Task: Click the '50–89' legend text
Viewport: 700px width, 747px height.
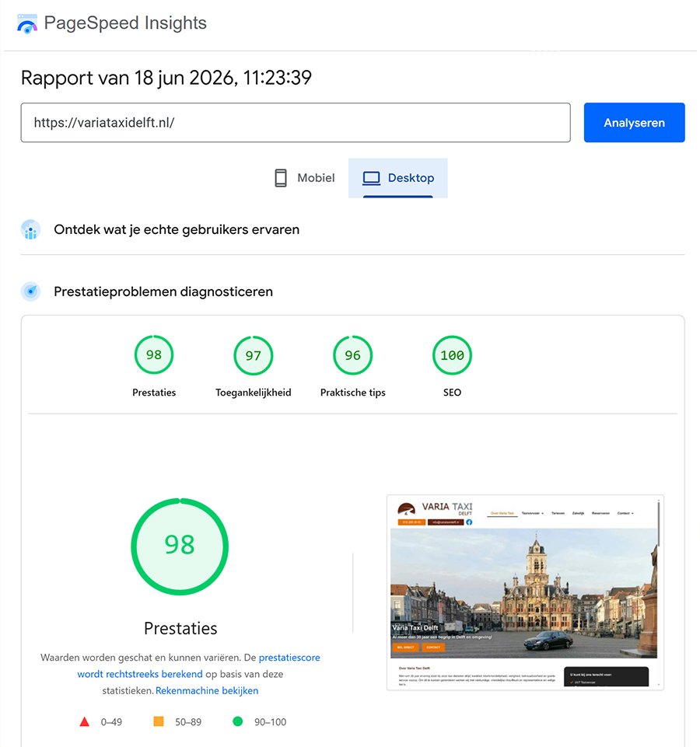Action: [188, 722]
